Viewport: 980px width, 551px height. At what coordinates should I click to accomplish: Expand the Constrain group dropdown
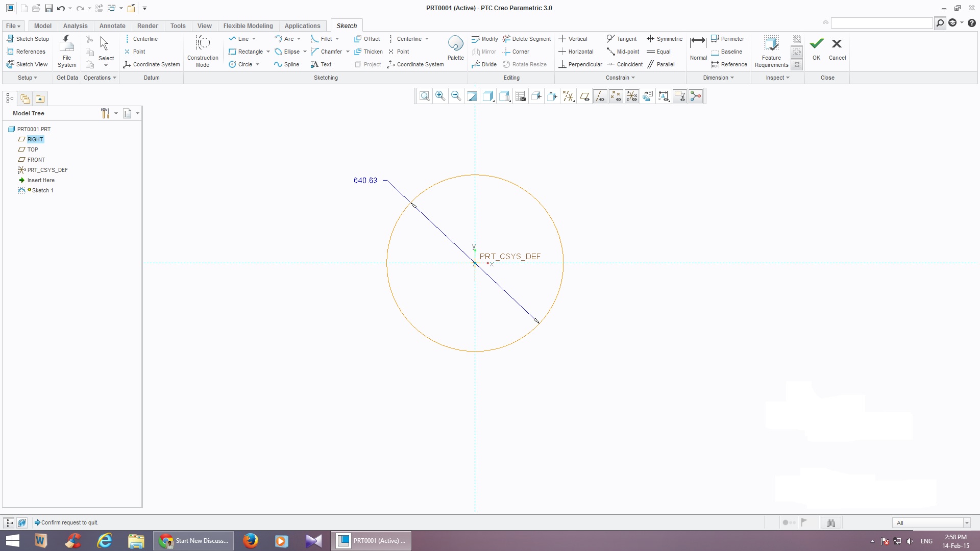(x=633, y=78)
